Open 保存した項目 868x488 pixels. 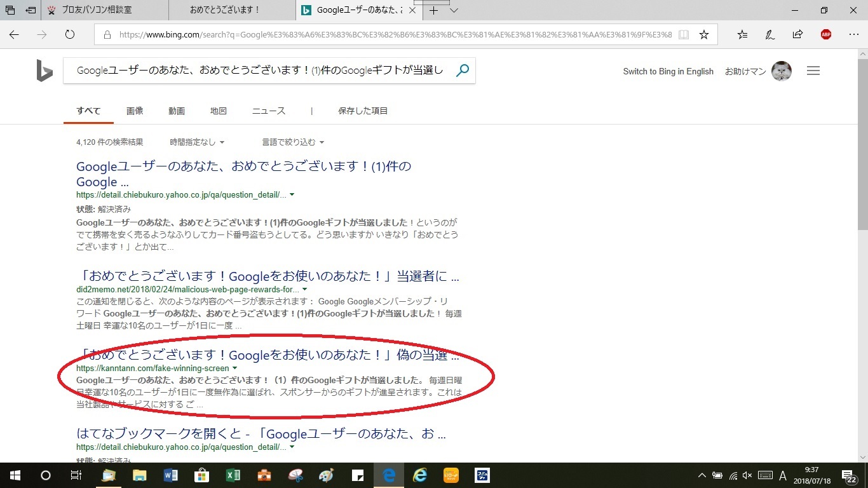coord(363,111)
